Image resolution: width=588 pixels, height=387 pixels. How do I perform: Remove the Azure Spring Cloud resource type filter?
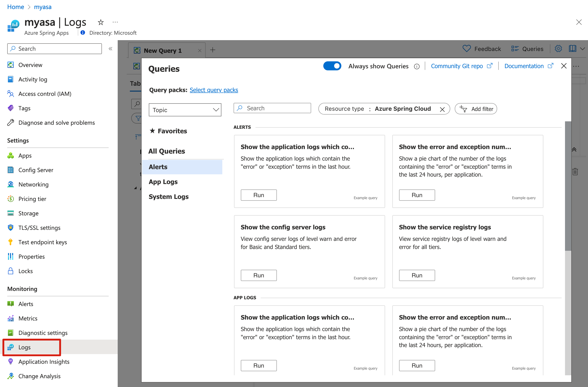point(442,109)
